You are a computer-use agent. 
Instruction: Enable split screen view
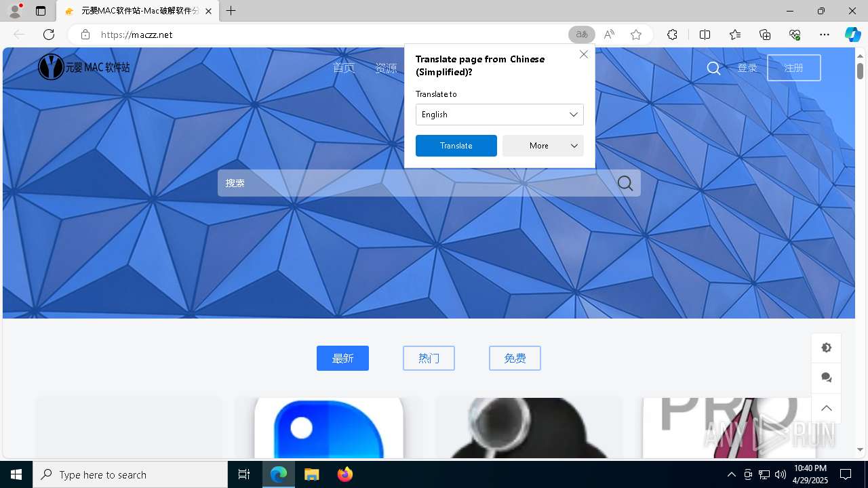pos(705,35)
